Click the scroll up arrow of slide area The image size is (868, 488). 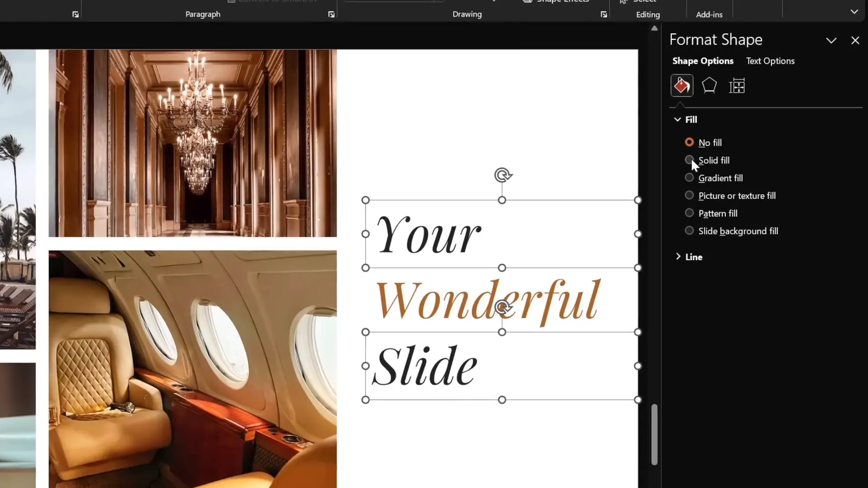[654, 28]
